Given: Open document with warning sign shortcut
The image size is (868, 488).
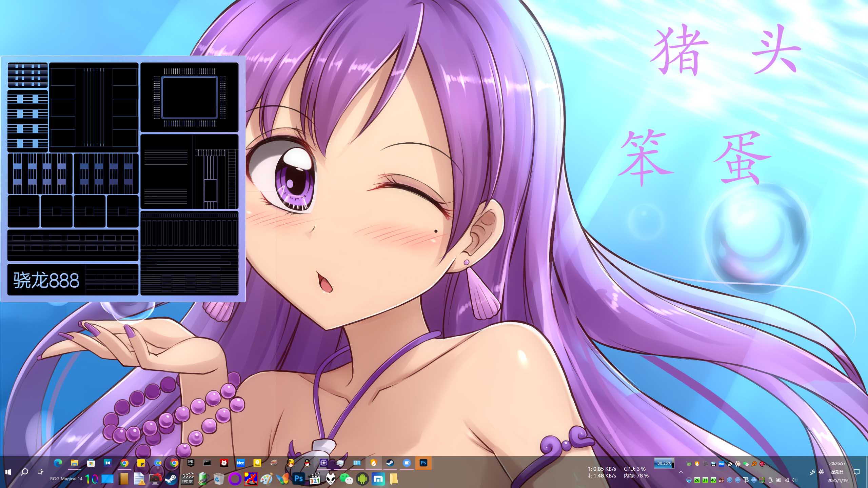Looking at the screenshot, I should tap(139, 479).
